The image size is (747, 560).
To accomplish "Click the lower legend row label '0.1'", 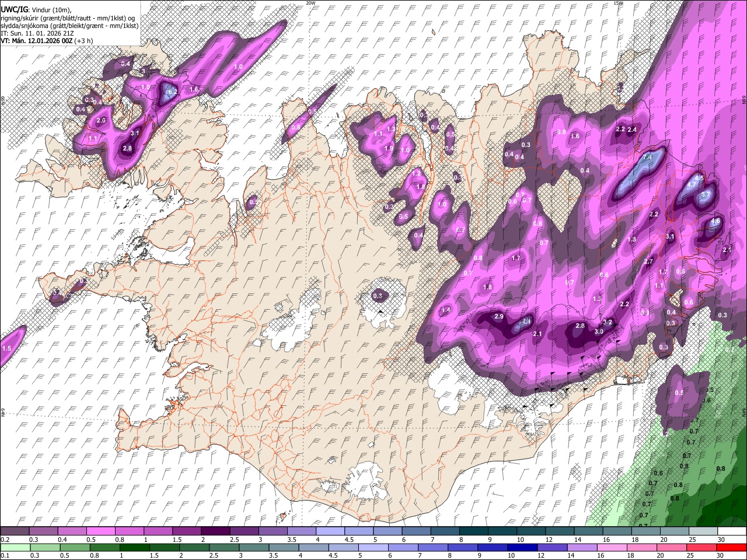I will tap(5, 555).
